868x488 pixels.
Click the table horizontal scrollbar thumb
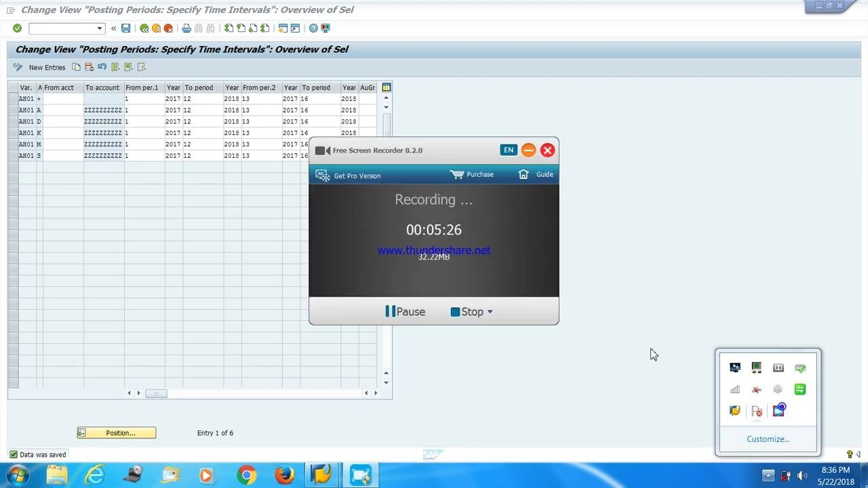(156, 393)
